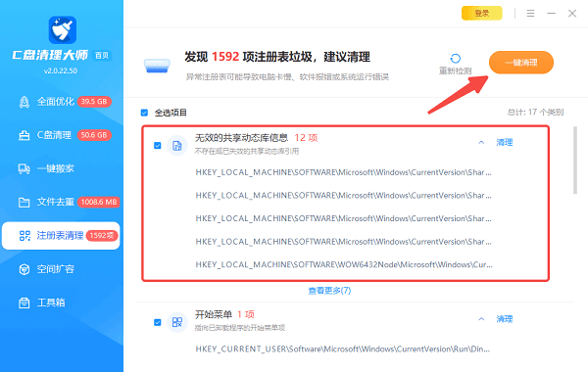The width and height of the screenshot is (588, 372).
Task: Click the yellow 登录 button
Action: click(x=482, y=14)
